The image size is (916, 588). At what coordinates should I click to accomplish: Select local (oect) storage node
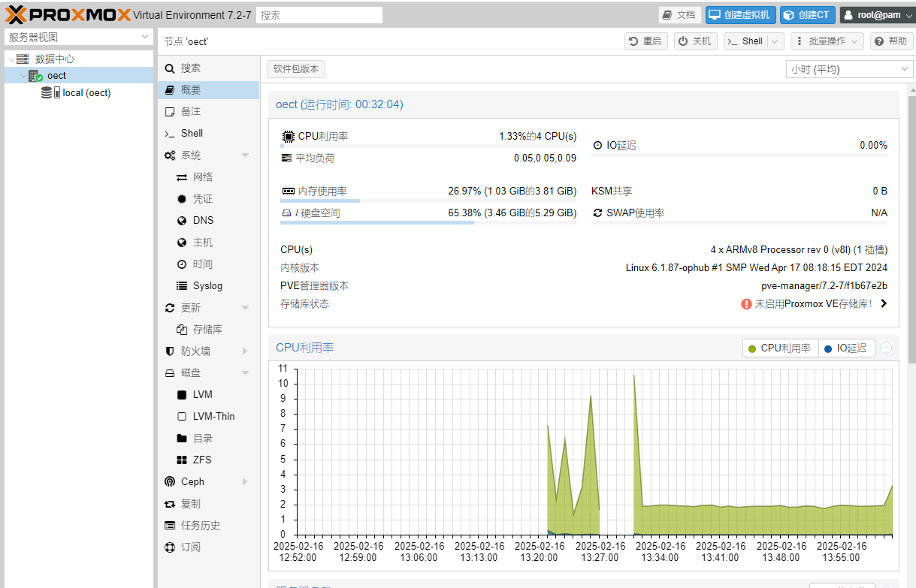(x=86, y=93)
